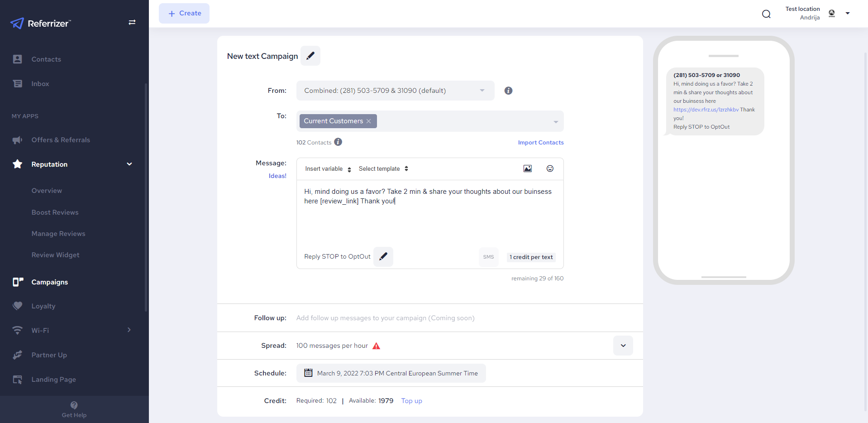
Task: Click the info icon next to From field
Action: (x=508, y=91)
